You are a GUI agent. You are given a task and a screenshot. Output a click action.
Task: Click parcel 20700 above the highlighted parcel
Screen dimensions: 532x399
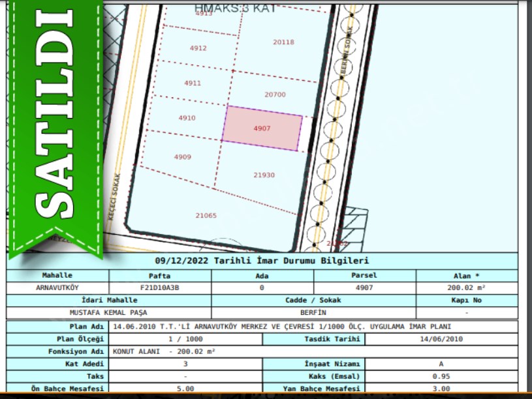275,95
